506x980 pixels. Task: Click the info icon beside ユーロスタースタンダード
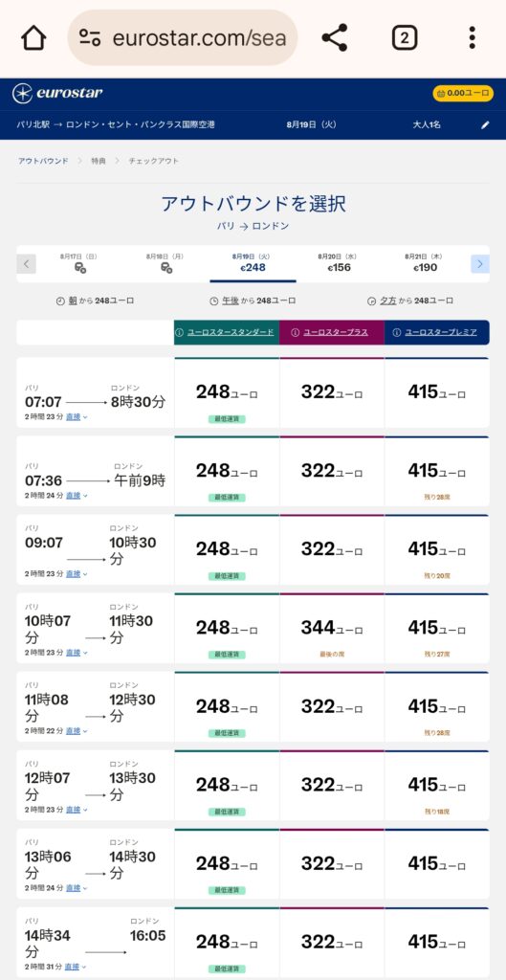coord(179,332)
